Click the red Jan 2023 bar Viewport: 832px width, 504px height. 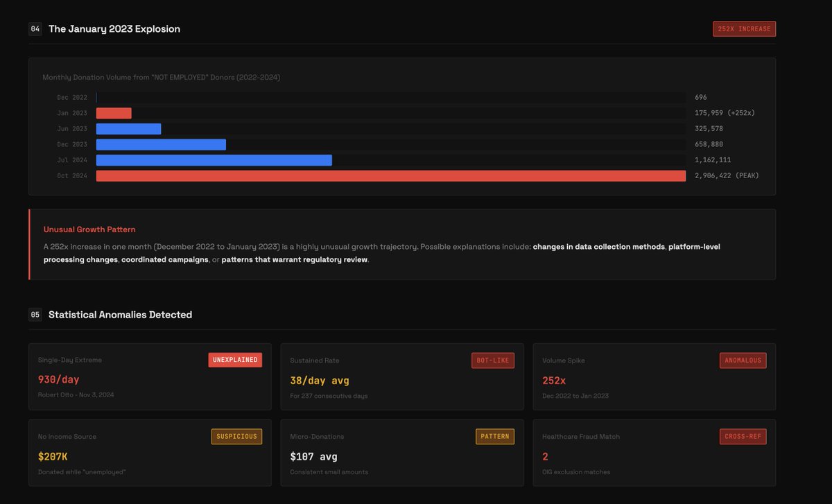pyautogui.click(x=114, y=113)
